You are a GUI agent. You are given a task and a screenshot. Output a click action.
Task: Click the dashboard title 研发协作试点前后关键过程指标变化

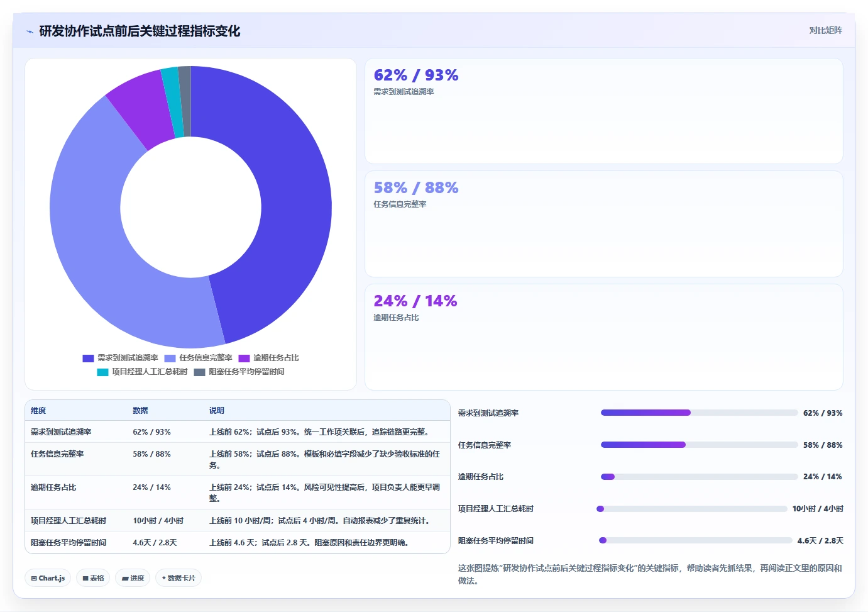coord(140,31)
